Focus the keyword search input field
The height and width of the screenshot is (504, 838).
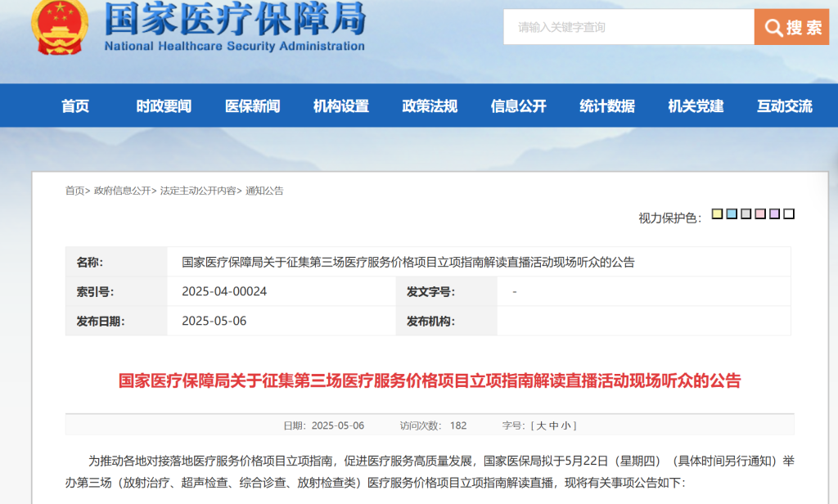pyautogui.click(x=628, y=27)
